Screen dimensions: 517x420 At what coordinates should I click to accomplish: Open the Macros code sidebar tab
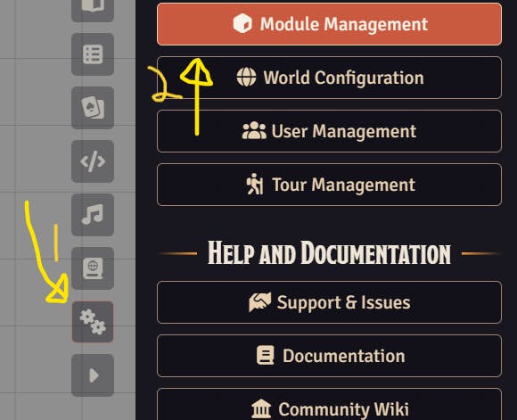[x=93, y=161]
